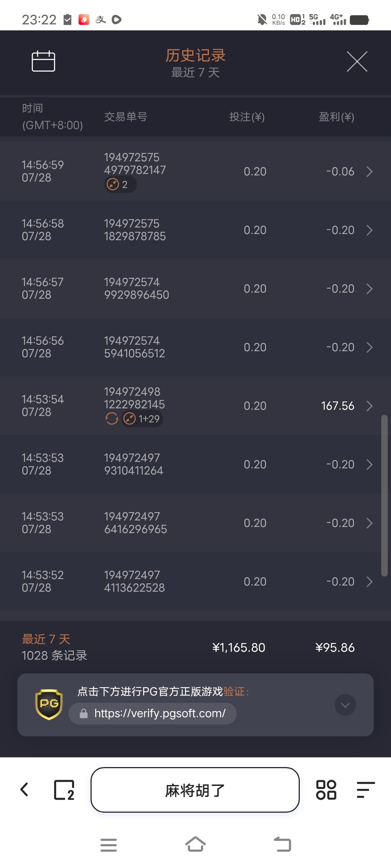Open the browser tabs switcher showing 2

tap(64, 790)
